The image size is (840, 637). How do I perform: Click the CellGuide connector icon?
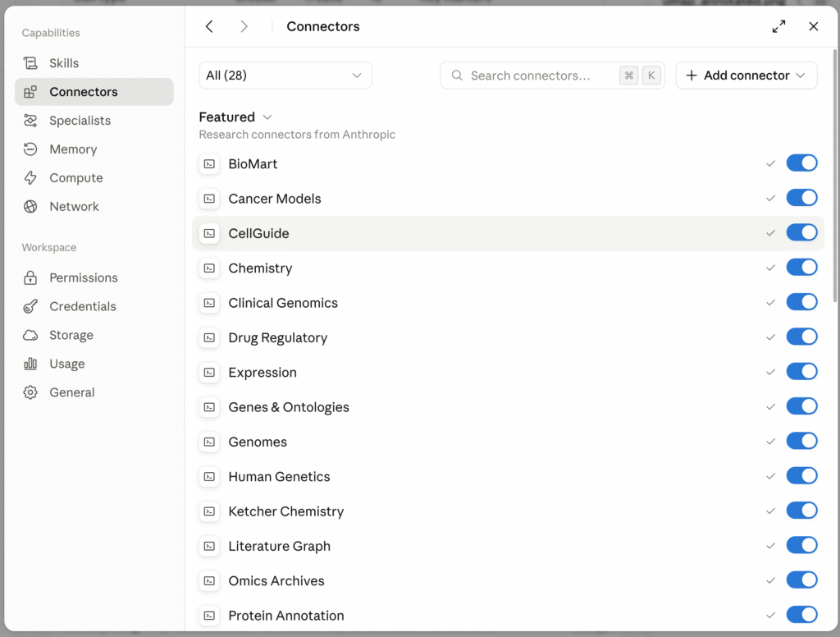tap(209, 233)
